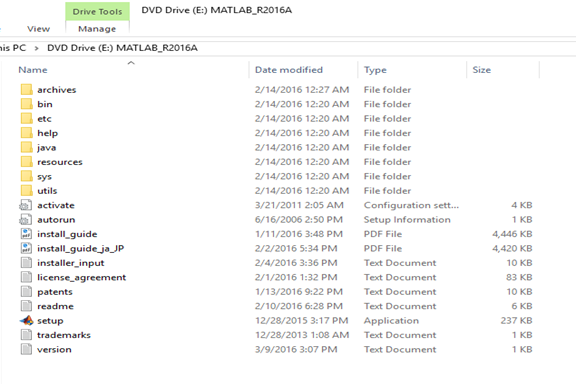
Task: Select the trademarks file name
Action: click(x=64, y=335)
